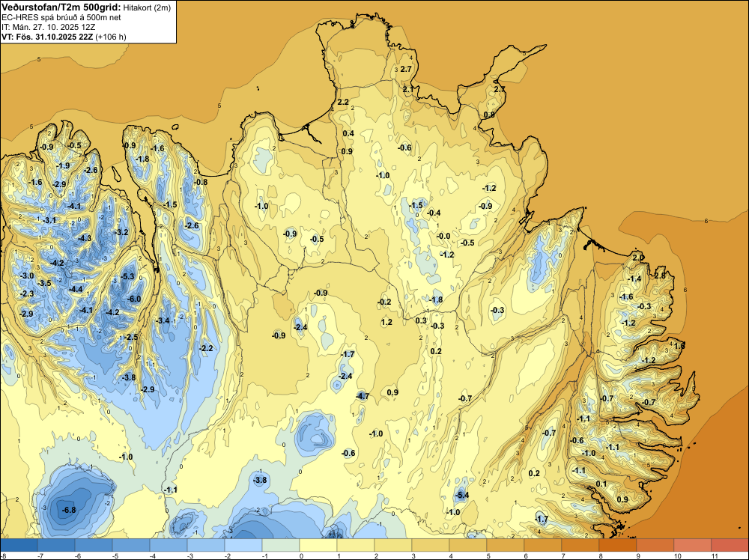Click the map title 'Veðurstofan/T2m 500grid:'
This screenshot has height=560, width=749.
61,7
